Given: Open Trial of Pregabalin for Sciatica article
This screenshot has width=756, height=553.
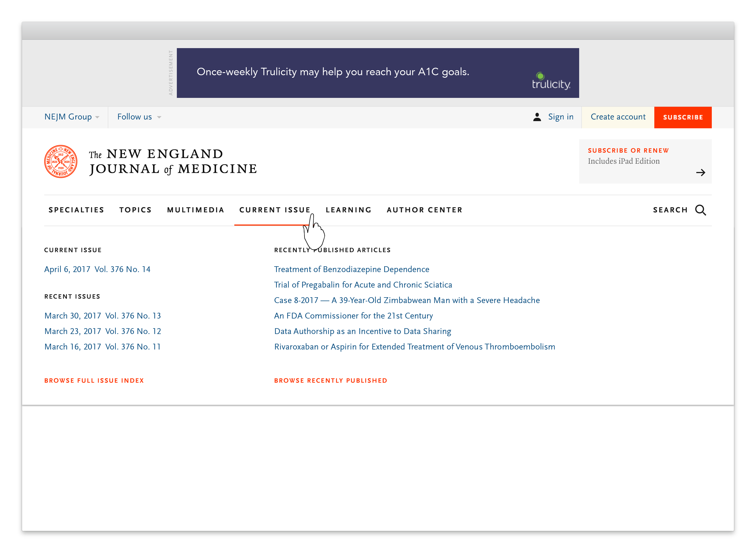Looking at the screenshot, I should click(363, 285).
